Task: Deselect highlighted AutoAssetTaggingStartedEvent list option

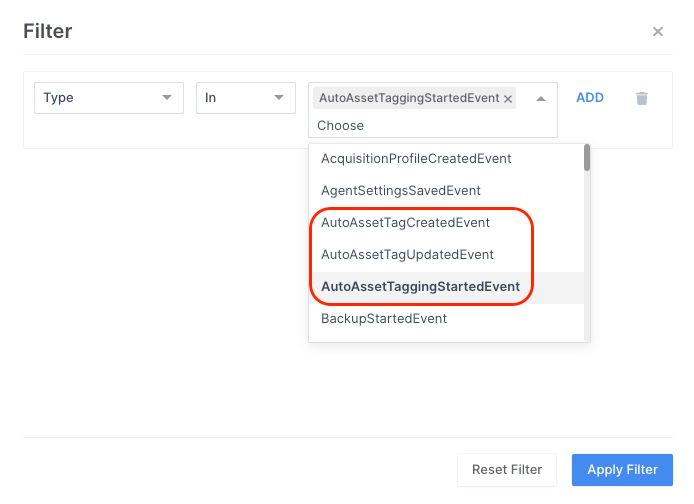Action: pos(420,286)
